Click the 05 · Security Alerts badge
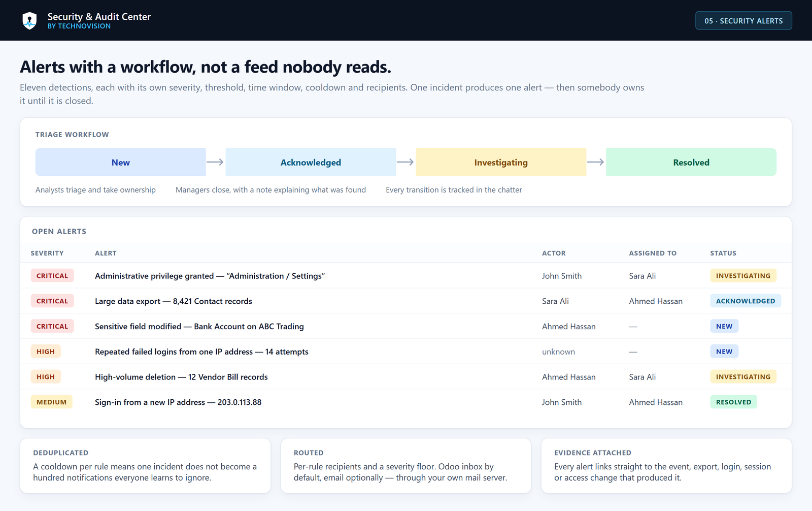The width and height of the screenshot is (812, 511). (x=743, y=21)
